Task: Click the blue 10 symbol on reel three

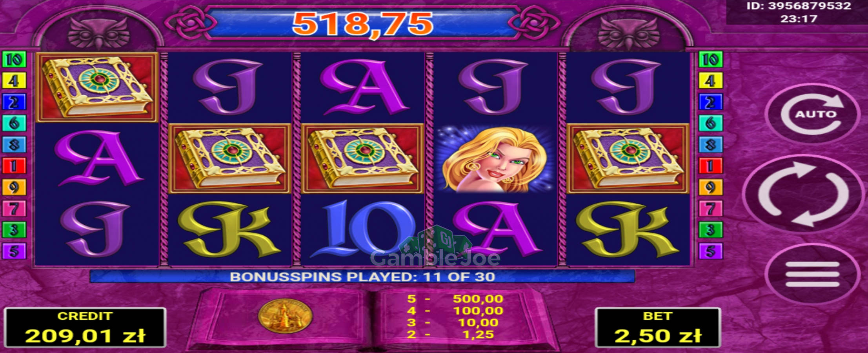Action: point(363,230)
